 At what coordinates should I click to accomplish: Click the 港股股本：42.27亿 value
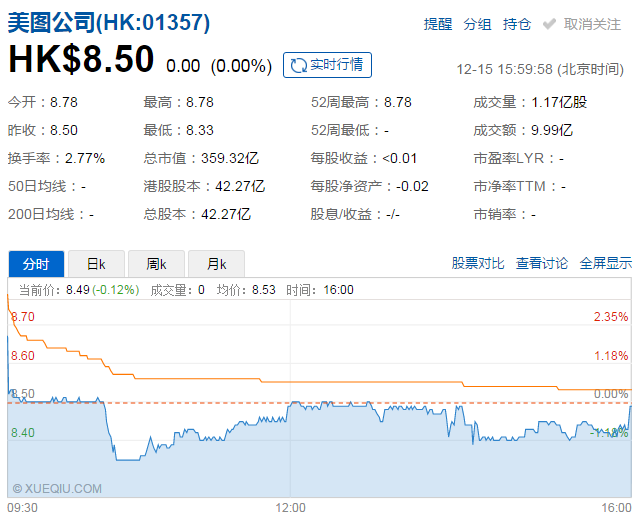[204, 186]
